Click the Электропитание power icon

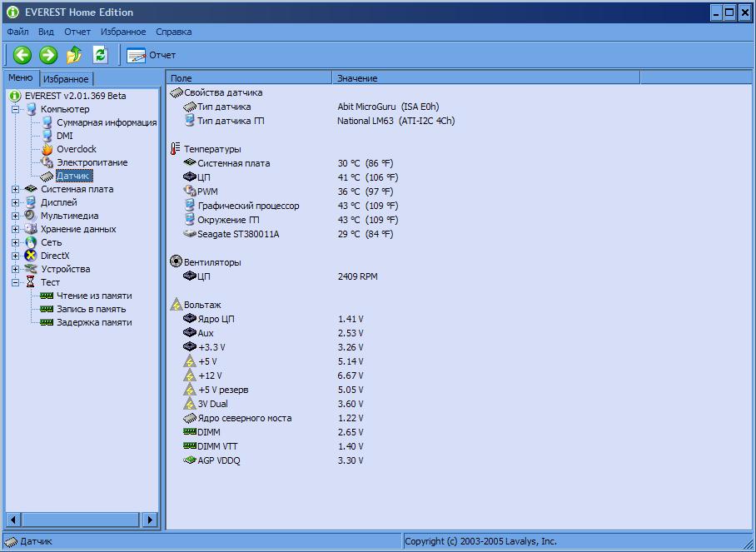pyautogui.click(x=47, y=162)
